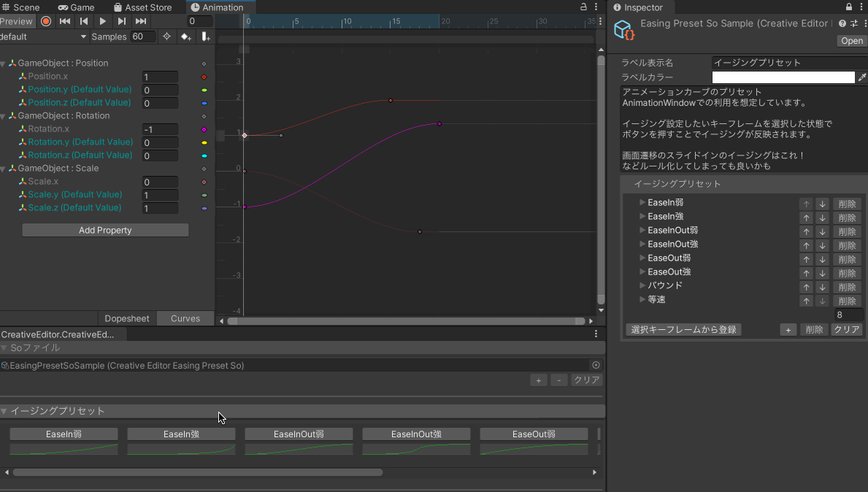
Task: Click the help icon in the Inspector header
Action: (x=842, y=23)
